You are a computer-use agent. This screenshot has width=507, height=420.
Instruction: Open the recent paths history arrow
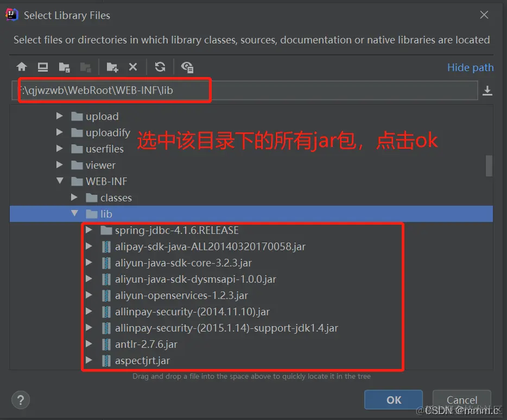pos(487,91)
